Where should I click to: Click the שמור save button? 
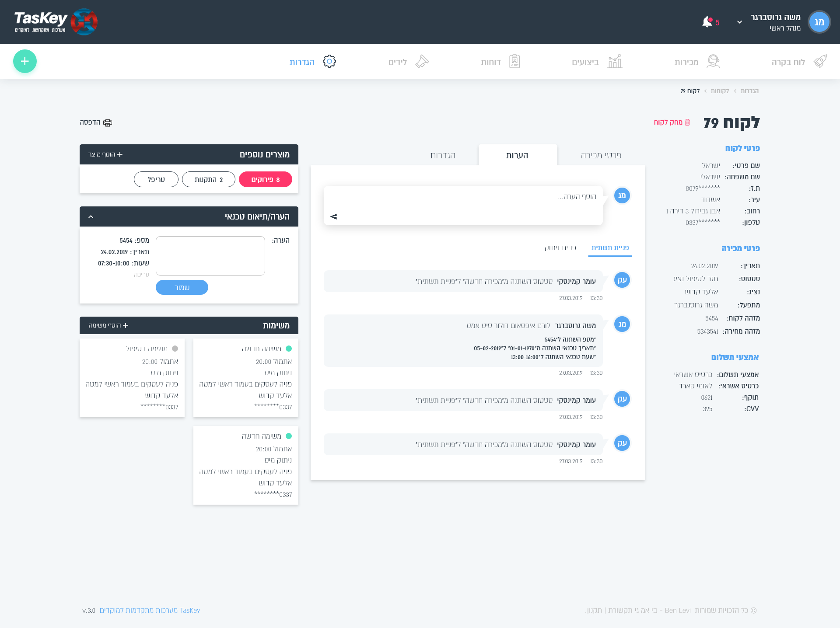point(182,287)
